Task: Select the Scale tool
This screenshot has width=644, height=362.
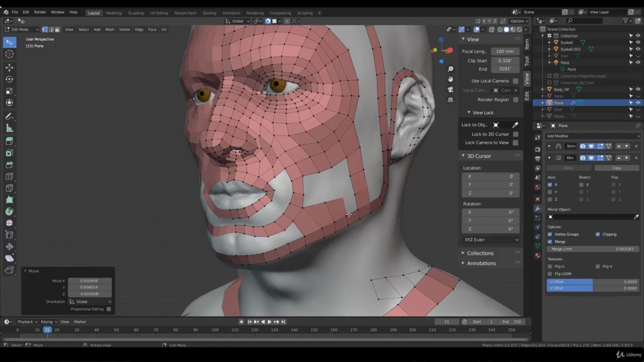Action: [x=9, y=91]
